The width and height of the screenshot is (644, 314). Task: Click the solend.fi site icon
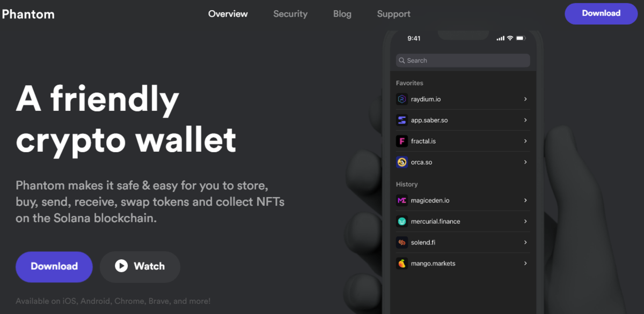click(402, 242)
